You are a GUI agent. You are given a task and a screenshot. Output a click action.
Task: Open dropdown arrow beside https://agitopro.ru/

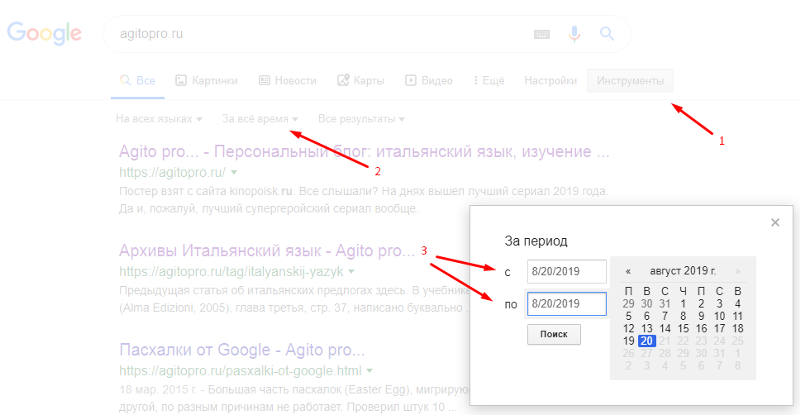point(234,173)
